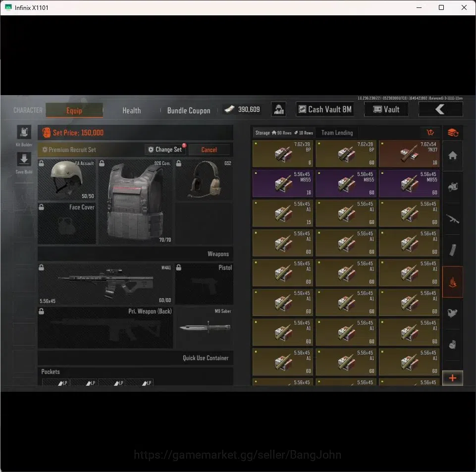Click the lock icon on Pistol slot
476x472 pixels.
[179, 267]
